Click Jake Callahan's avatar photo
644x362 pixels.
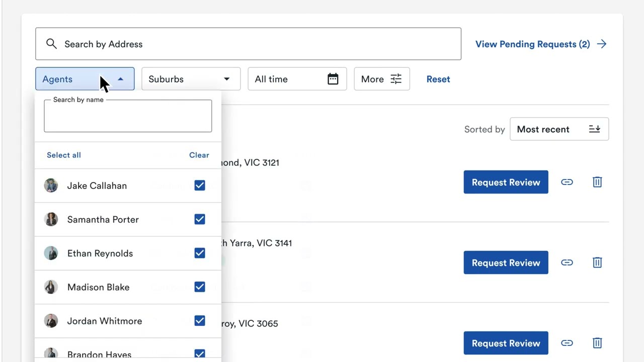coord(51,186)
